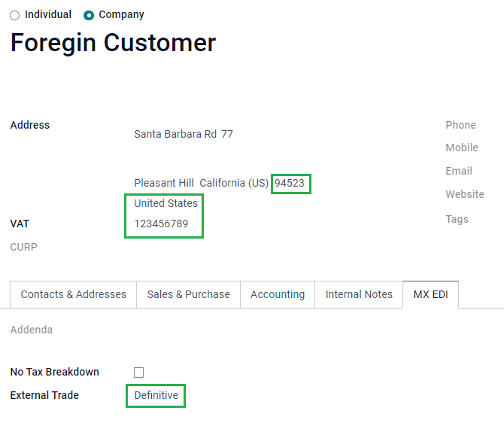
Task: Switch to the Sales & Purchase tab
Action: pyautogui.click(x=188, y=294)
